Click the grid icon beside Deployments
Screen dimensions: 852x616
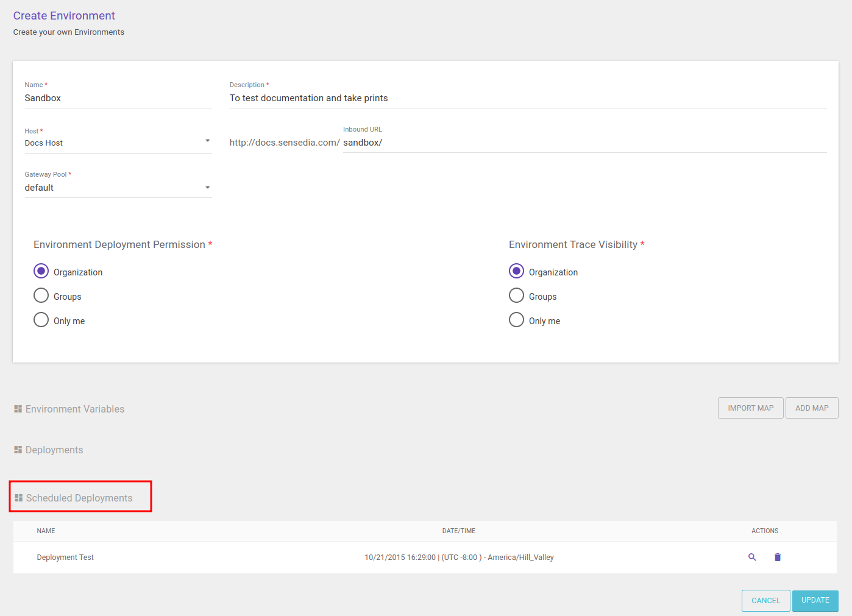(18, 450)
